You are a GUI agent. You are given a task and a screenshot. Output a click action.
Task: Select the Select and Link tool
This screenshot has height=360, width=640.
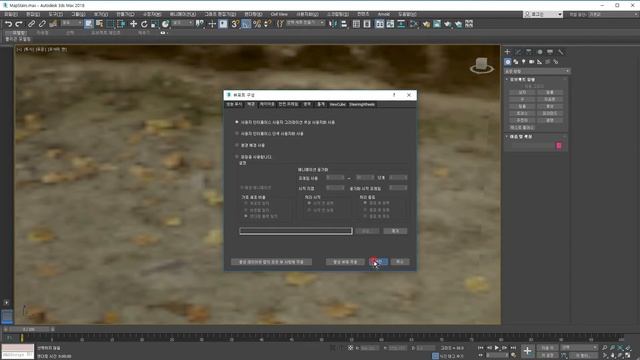[x=31, y=24]
